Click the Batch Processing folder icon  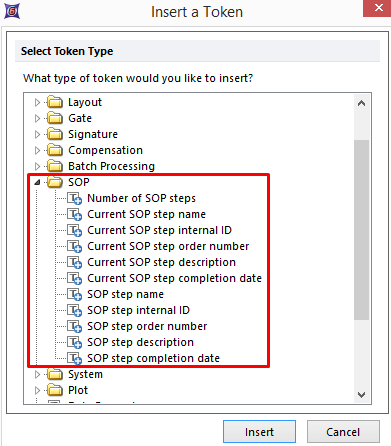(55, 166)
